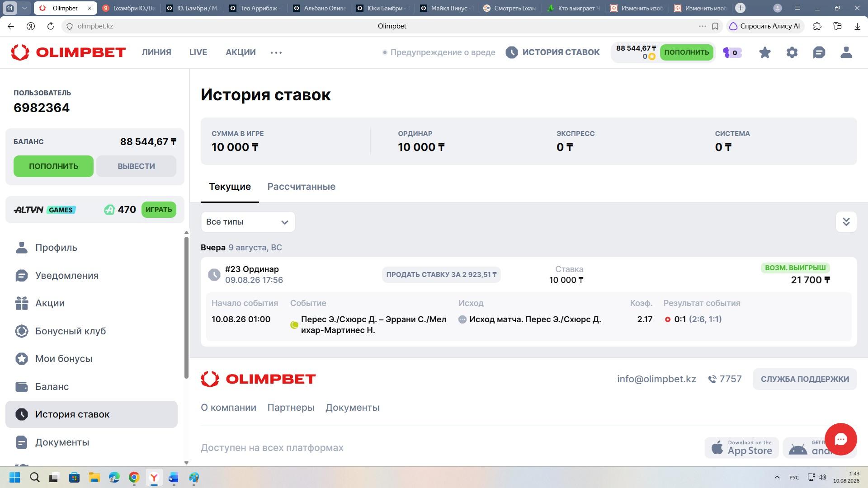Image resolution: width=868 pixels, height=488 pixels.
Task: Open Мои бонусы in the sidebar
Action: [x=91, y=359]
